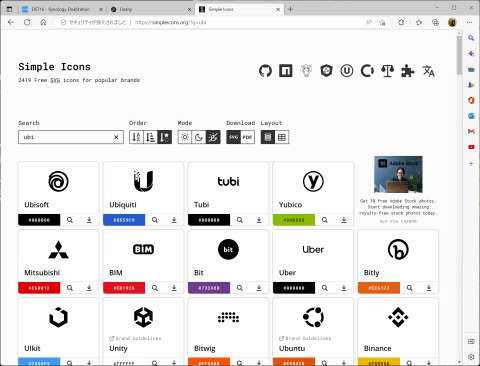Switch to dark mode
480x366 pixels.
[x=199, y=137]
